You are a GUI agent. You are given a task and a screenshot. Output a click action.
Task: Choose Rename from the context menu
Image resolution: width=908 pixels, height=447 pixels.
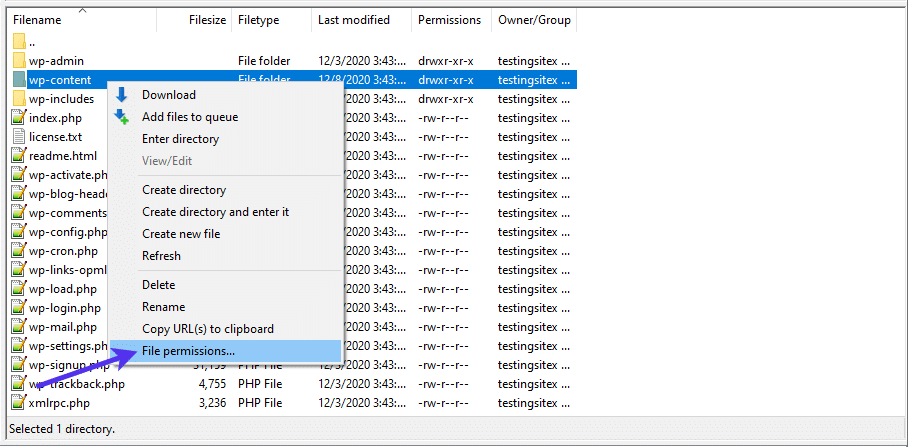pos(164,307)
